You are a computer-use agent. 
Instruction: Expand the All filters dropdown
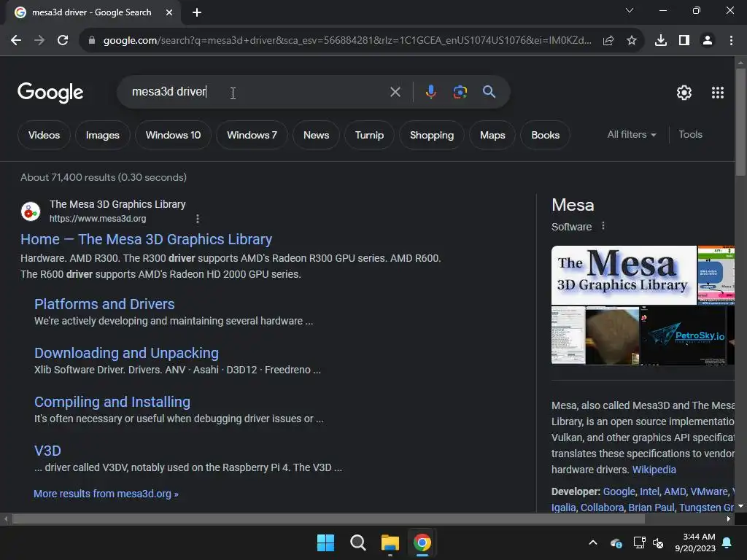click(631, 135)
